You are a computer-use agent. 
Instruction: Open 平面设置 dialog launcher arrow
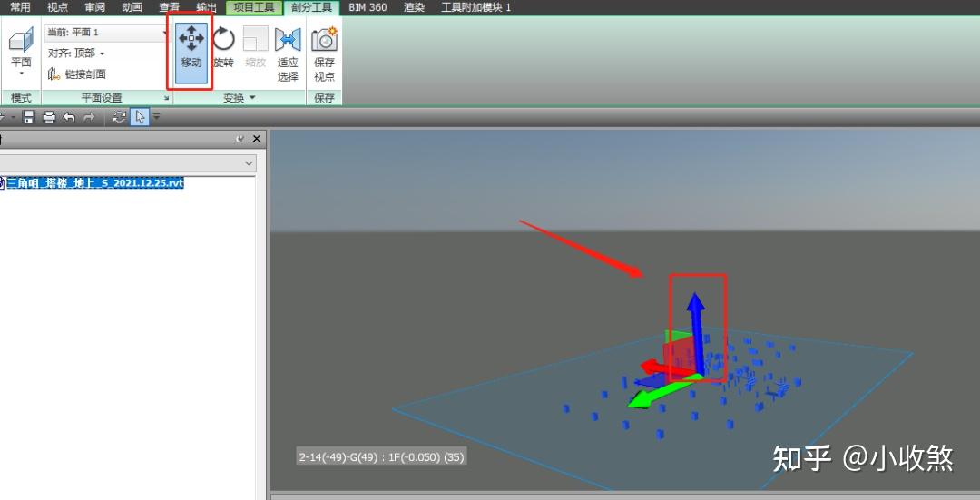pyautogui.click(x=167, y=98)
